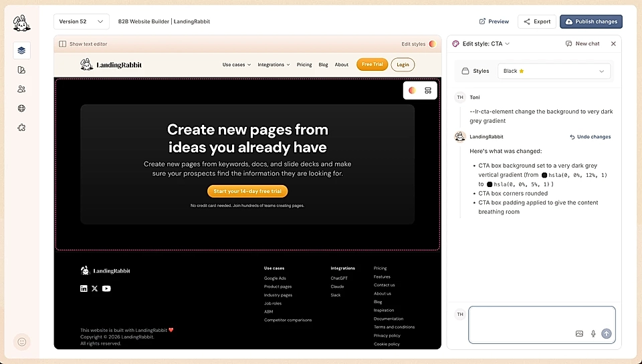Click the Job roles footer link
642x364 pixels.
click(273, 303)
